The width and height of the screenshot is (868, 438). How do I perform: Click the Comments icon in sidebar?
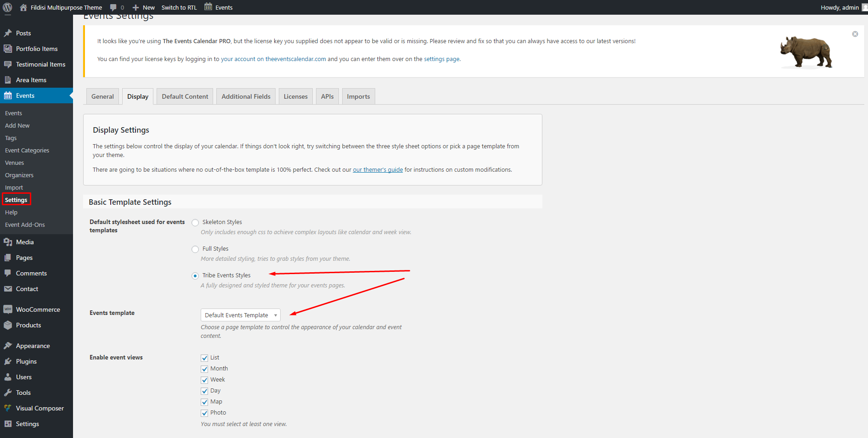point(8,273)
